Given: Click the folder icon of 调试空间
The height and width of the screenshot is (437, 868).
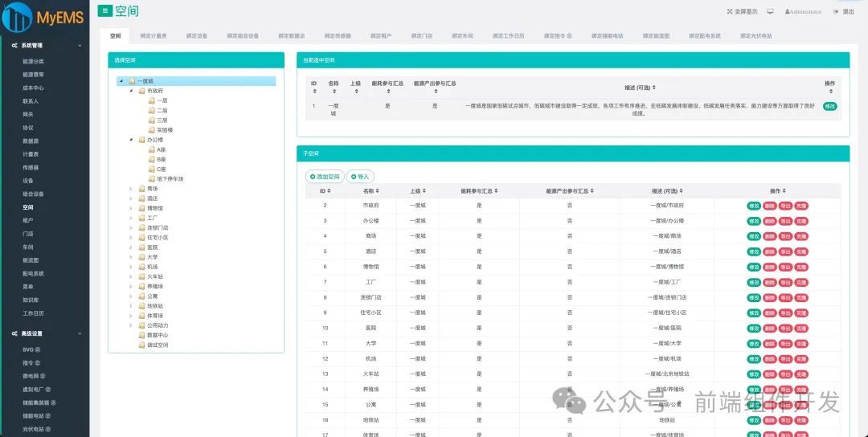Looking at the screenshot, I should coord(141,345).
